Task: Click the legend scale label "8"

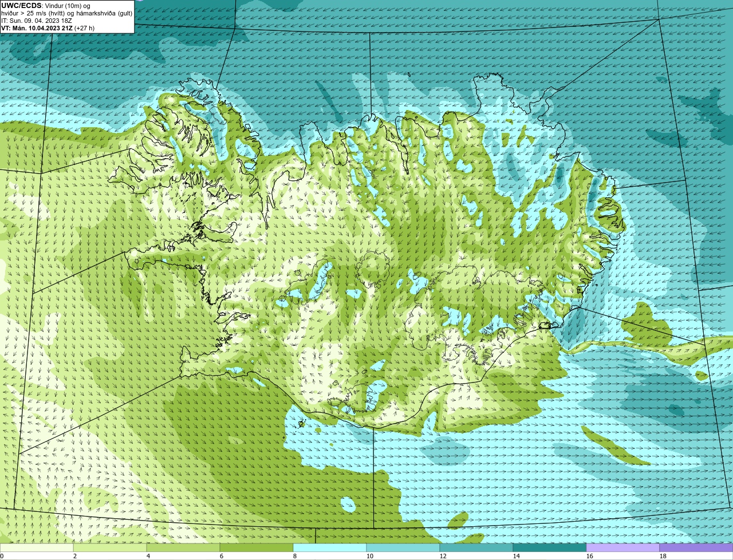Action: [x=295, y=556]
